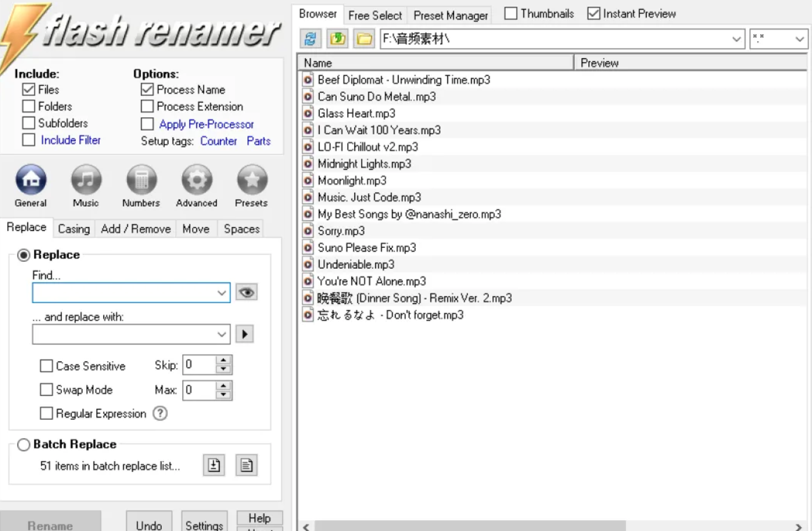Decrease the Skip value with down arrow
The image size is (812, 531).
point(224,369)
